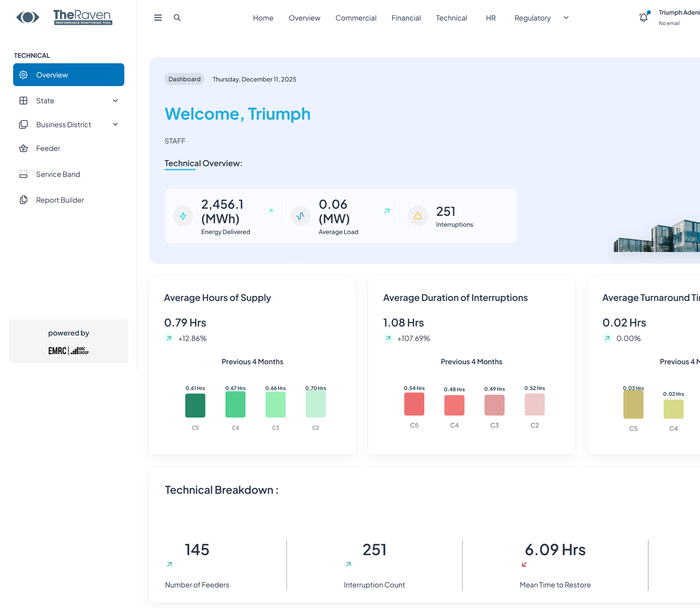Click the 6.09 Hrs value
The width and height of the screenshot is (700, 608).
point(555,549)
